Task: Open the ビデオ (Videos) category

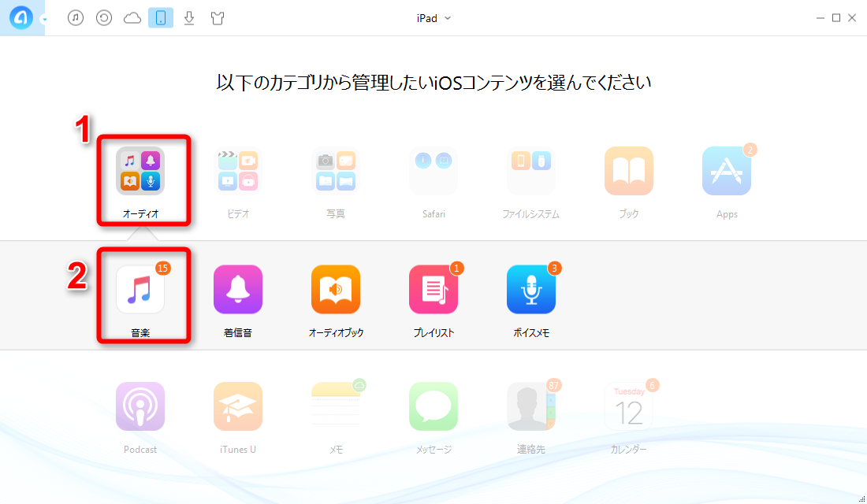Action: point(238,171)
